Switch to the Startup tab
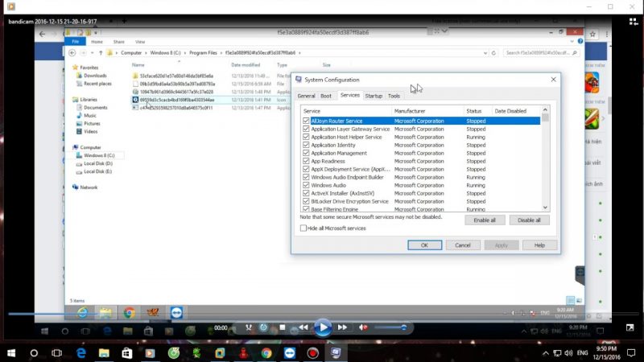The width and height of the screenshot is (644, 362). coord(374,96)
